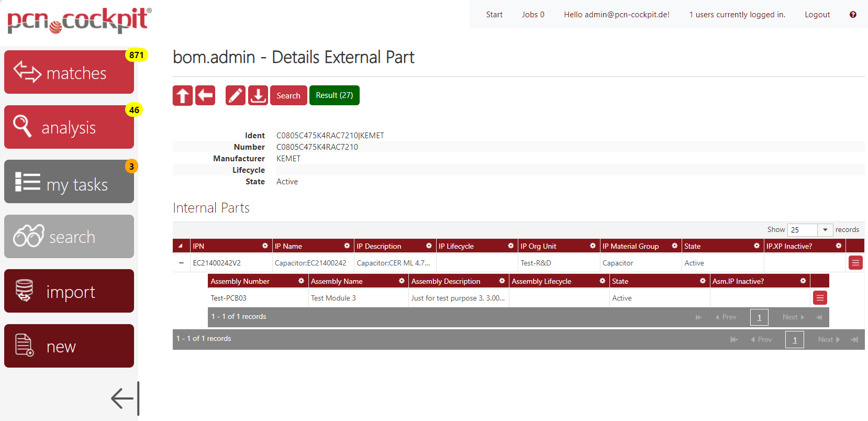Image resolution: width=868 pixels, height=421 pixels.
Task: Click the Search button
Action: pos(288,95)
